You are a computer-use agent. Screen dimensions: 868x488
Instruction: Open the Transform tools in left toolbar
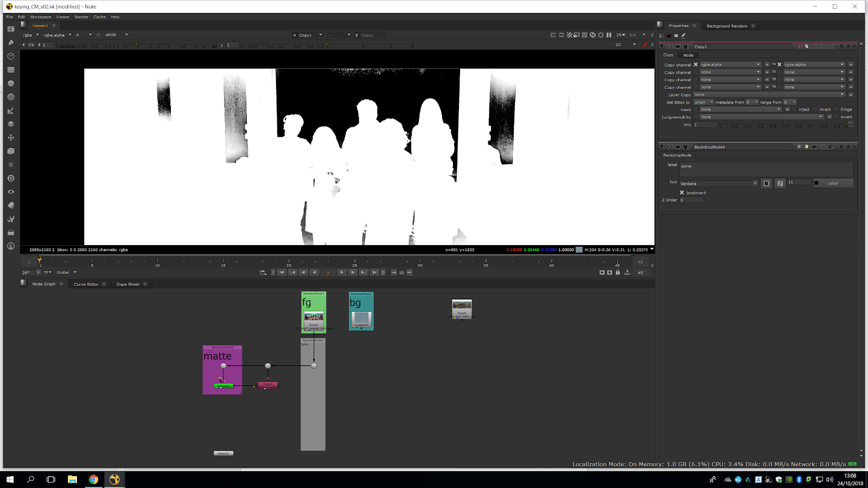pos(10,138)
